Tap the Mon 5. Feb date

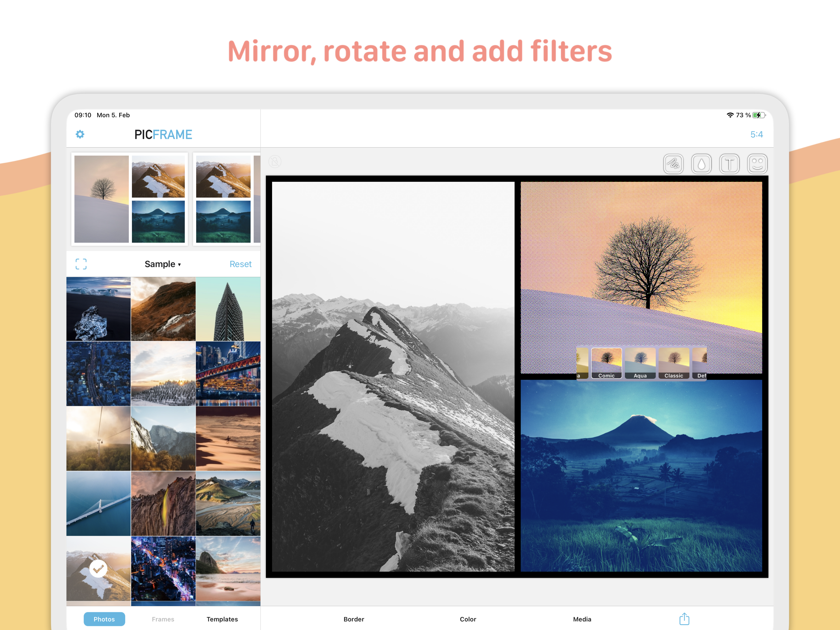[x=113, y=115]
